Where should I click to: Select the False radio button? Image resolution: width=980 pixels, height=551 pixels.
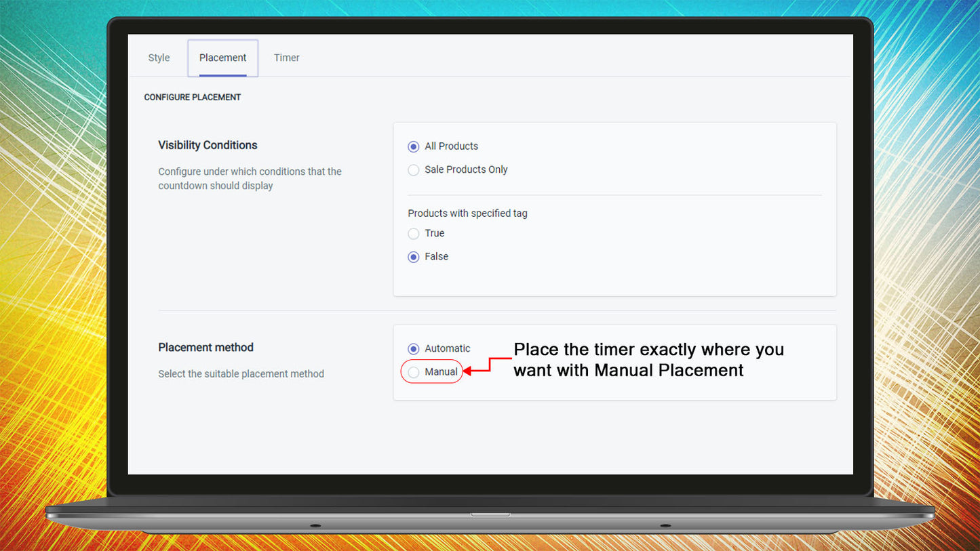414,257
